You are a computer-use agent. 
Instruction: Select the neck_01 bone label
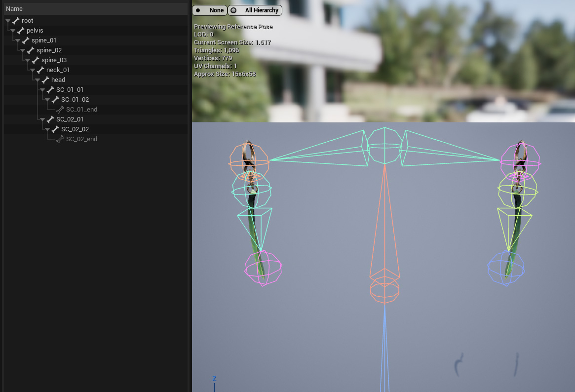[x=58, y=70]
